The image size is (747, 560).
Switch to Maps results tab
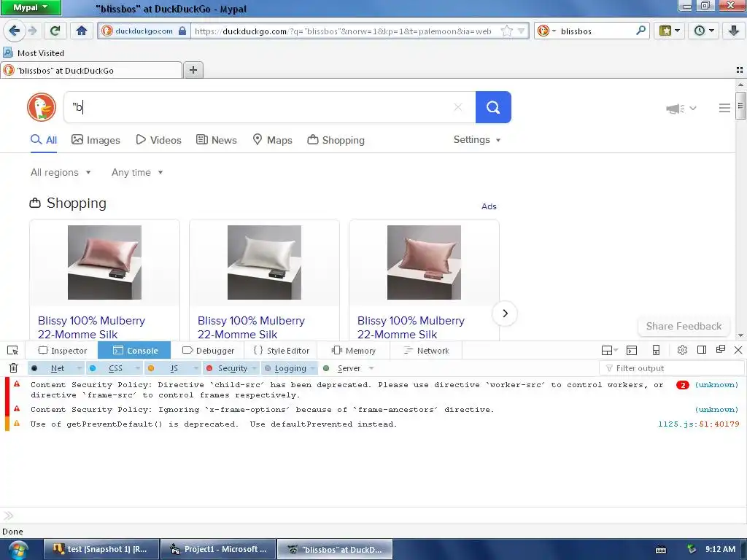tap(272, 140)
